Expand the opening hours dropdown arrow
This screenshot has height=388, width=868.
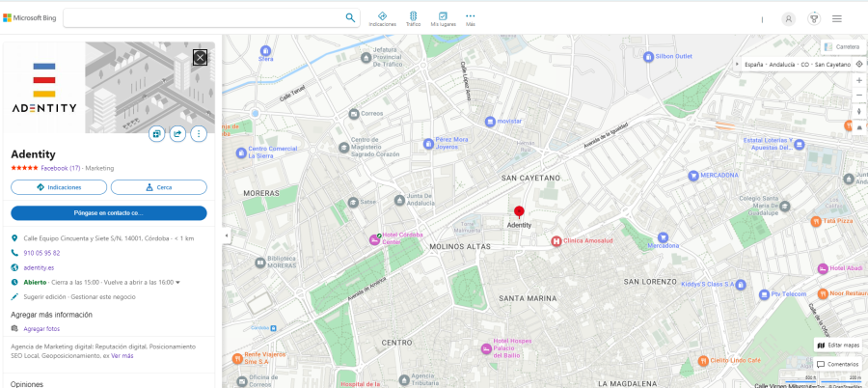click(x=178, y=283)
